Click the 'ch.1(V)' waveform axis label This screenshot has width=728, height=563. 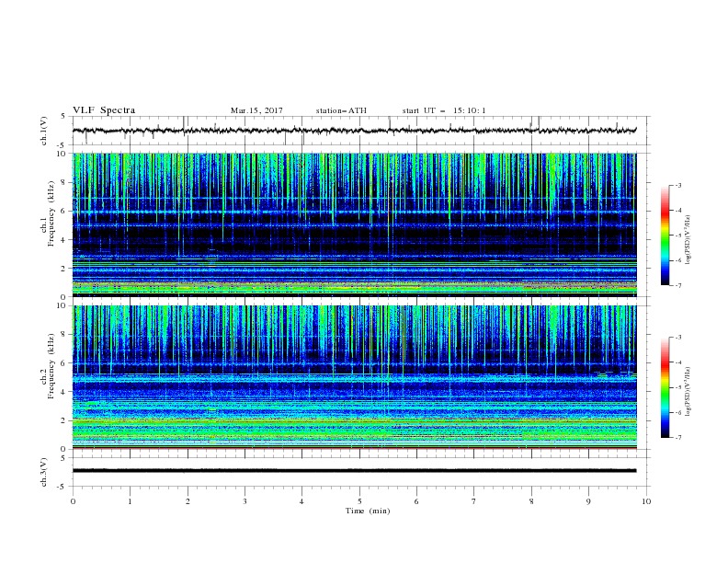coord(44,131)
